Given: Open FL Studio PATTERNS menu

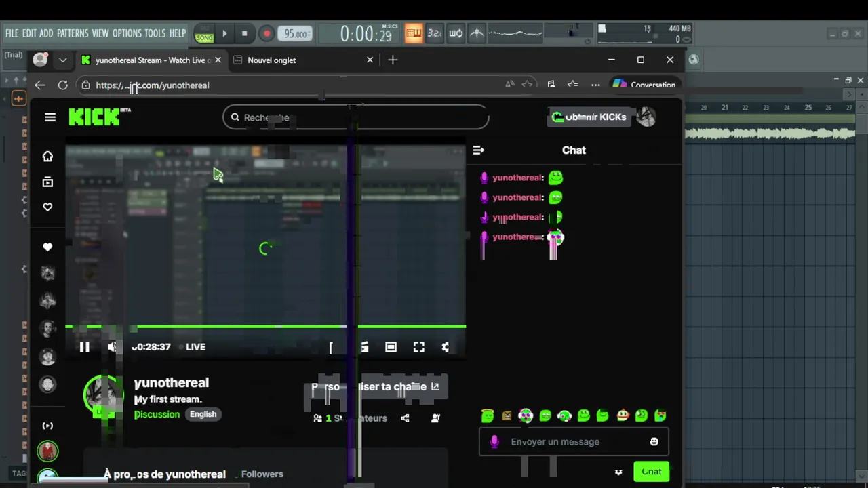Looking at the screenshot, I should point(73,33).
